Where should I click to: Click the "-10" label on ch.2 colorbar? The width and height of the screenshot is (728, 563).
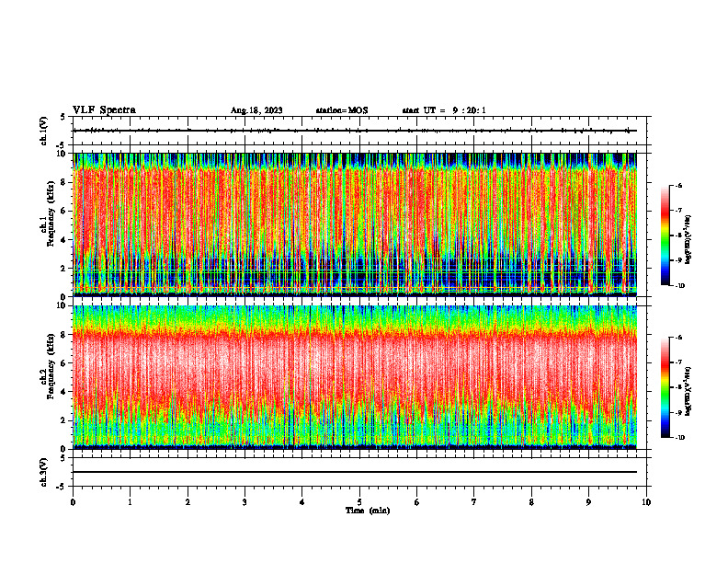[x=679, y=438]
